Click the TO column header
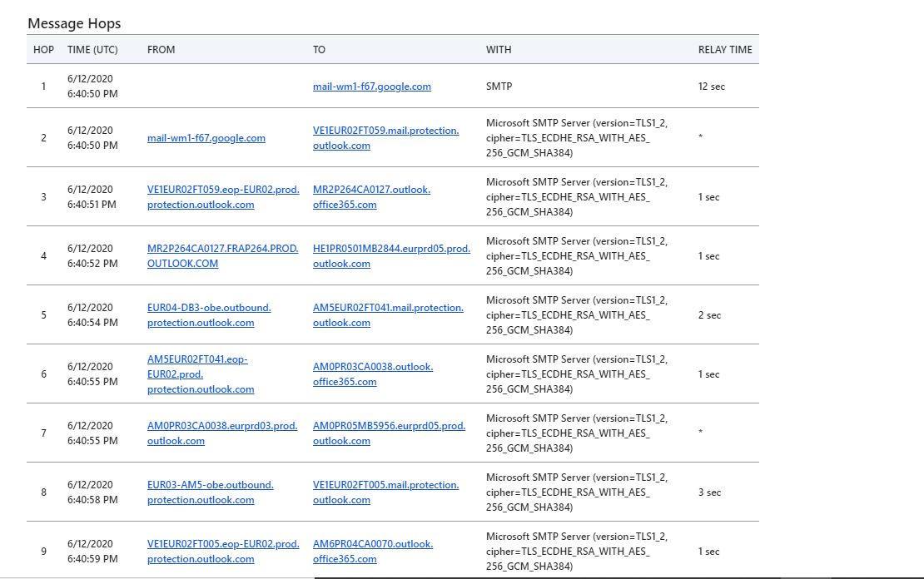The width and height of the screenshot is (924, 579). pos(319,49)
